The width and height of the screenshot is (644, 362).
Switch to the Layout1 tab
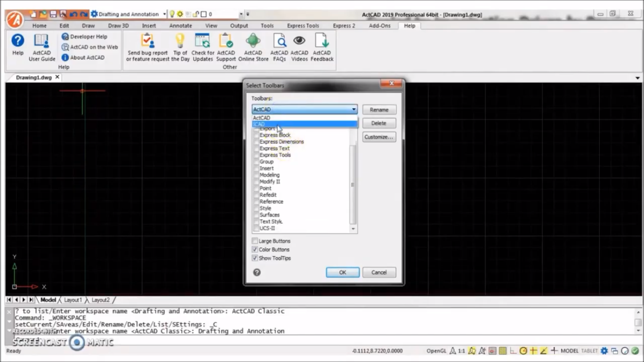(73, 300)
